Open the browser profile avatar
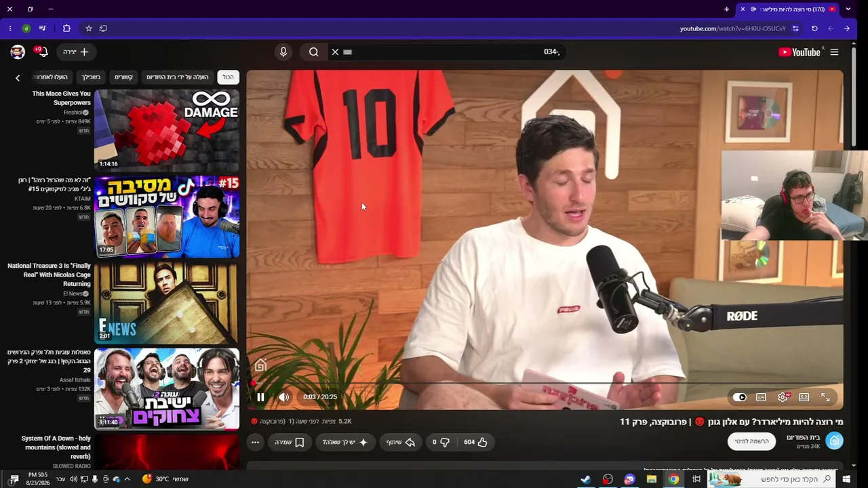868x488 pixels. (26, 28)
